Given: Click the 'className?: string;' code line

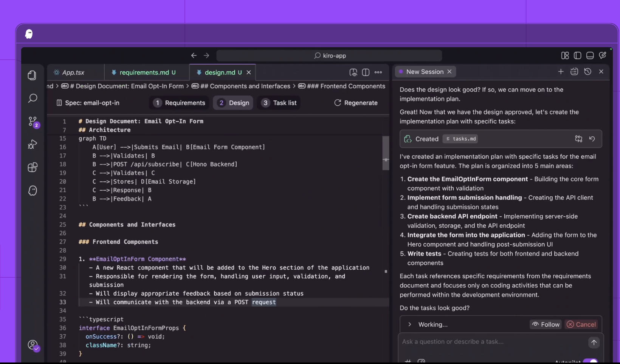Looking at the screenshot, I should pyautogui.click(x=118, y=345).
